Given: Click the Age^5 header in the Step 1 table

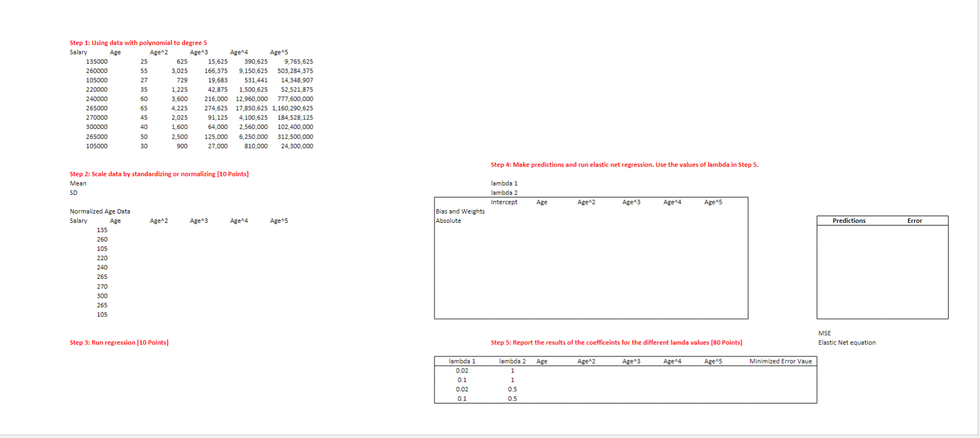Looking at the screenshot, I should click(x=279, y=52).
